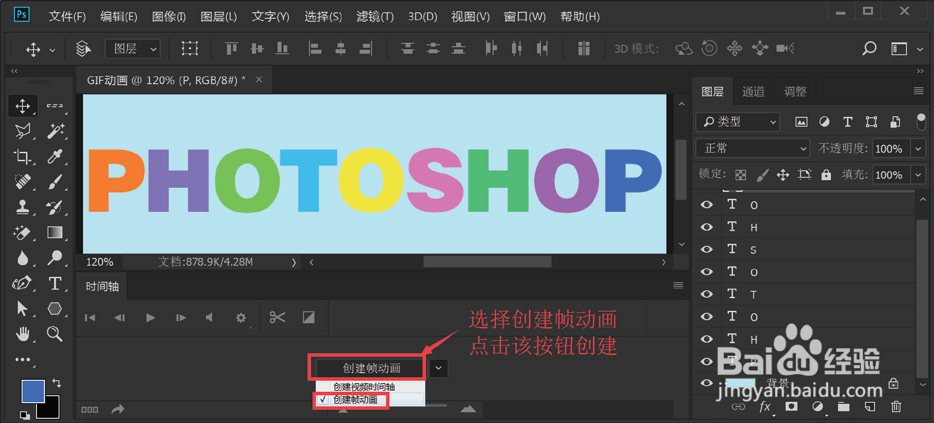Image resolution: width=934 pixels, height=423 pixels.
Task: Turn layer filtering switch on or off
Action: pos(921,122)
